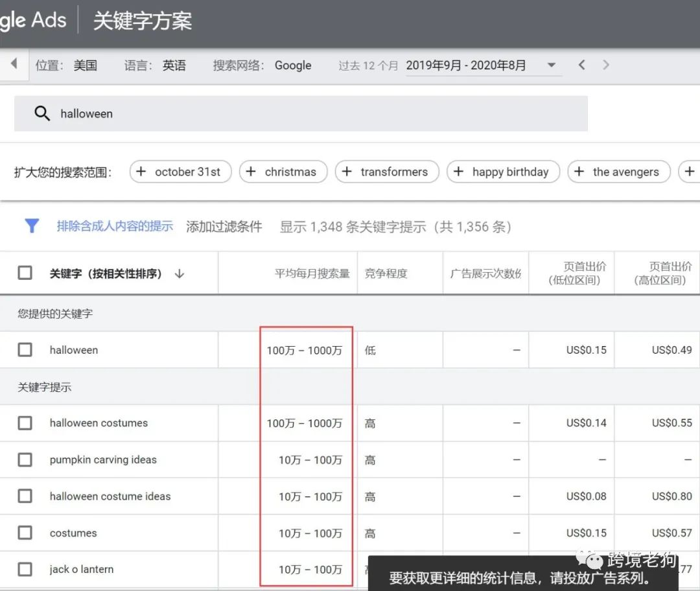Sort by 竞争程度 column header
The height and width of the screenshot is (591, 700).
click(386, 273)
